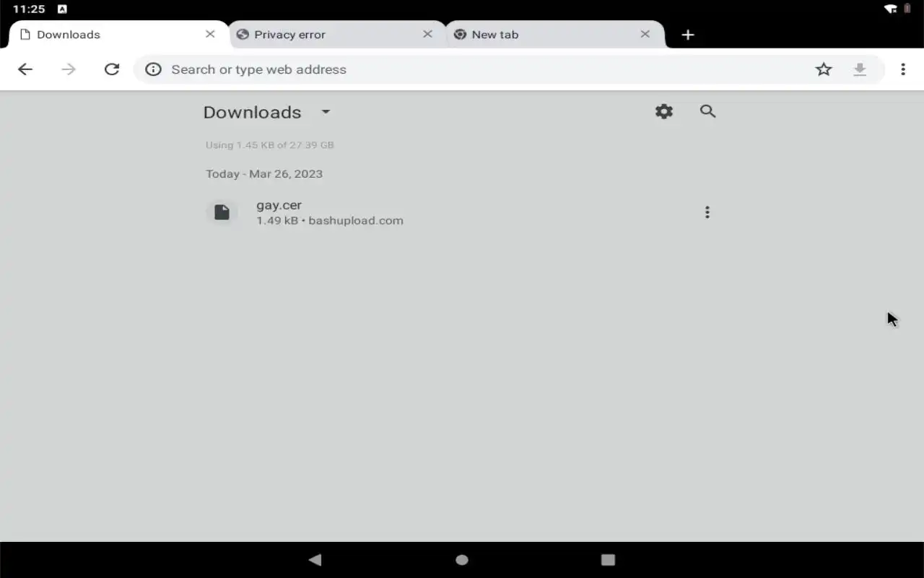Open Chrome's three-dot main menu

pos(903,69)
